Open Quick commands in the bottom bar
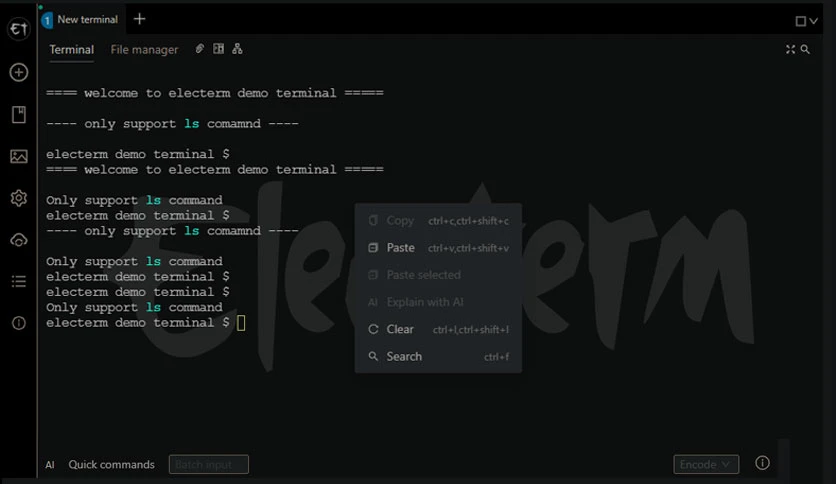The height and width of the screenshot is (484, 836). coord(111,464)
